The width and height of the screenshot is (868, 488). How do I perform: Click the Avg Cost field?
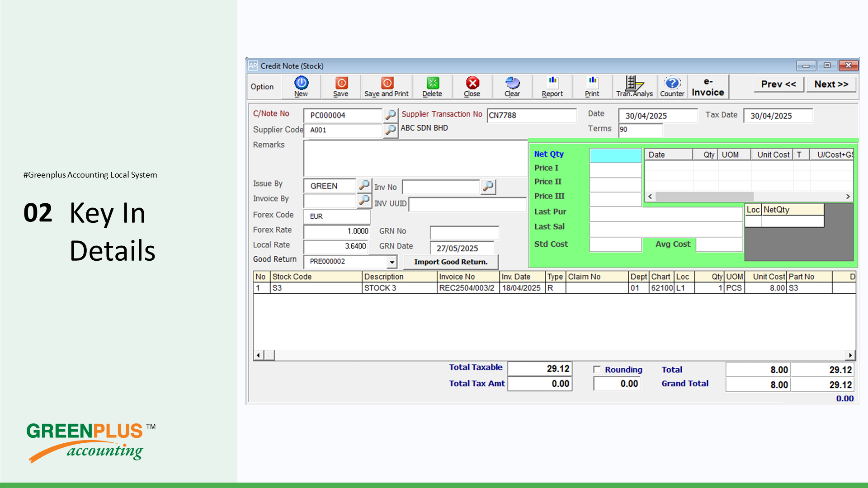pos(719,244)
